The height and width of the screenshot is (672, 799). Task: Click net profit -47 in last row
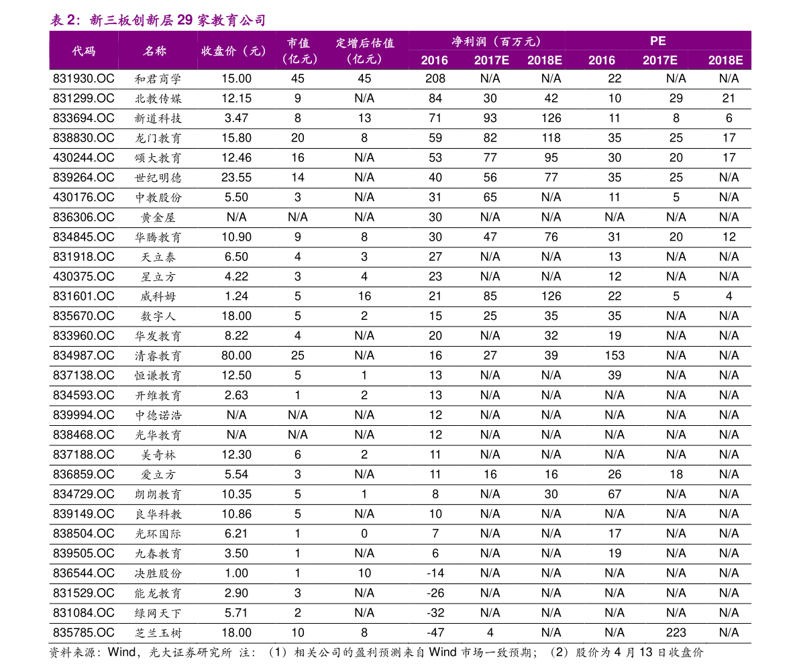(x=435, y=632)
